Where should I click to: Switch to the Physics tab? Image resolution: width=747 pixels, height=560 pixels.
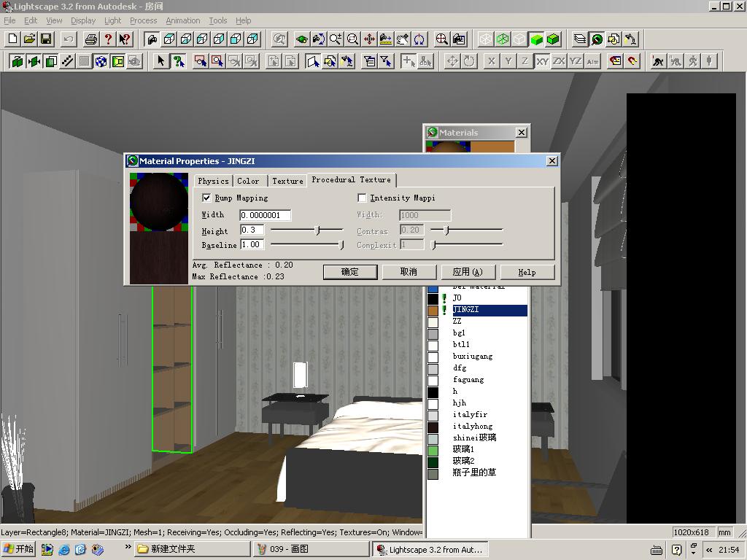(213, 181)
